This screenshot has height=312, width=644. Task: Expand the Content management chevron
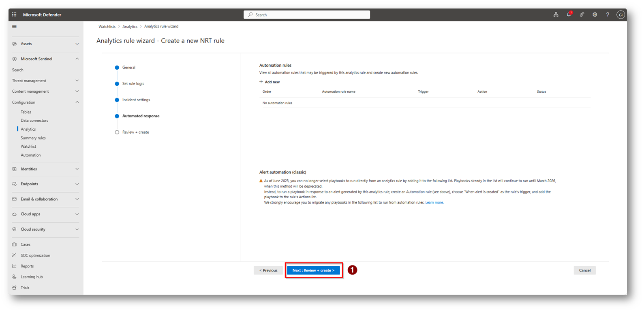(x=77, y=91)
